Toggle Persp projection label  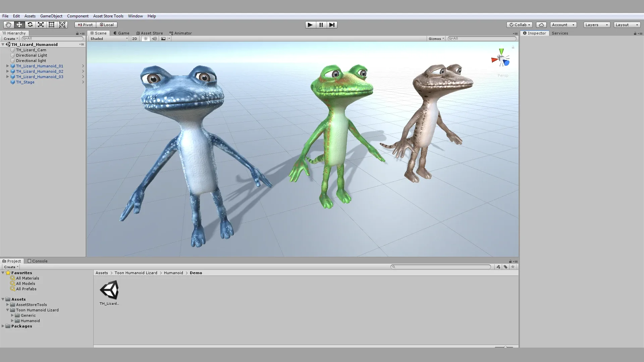pos(503,76)
